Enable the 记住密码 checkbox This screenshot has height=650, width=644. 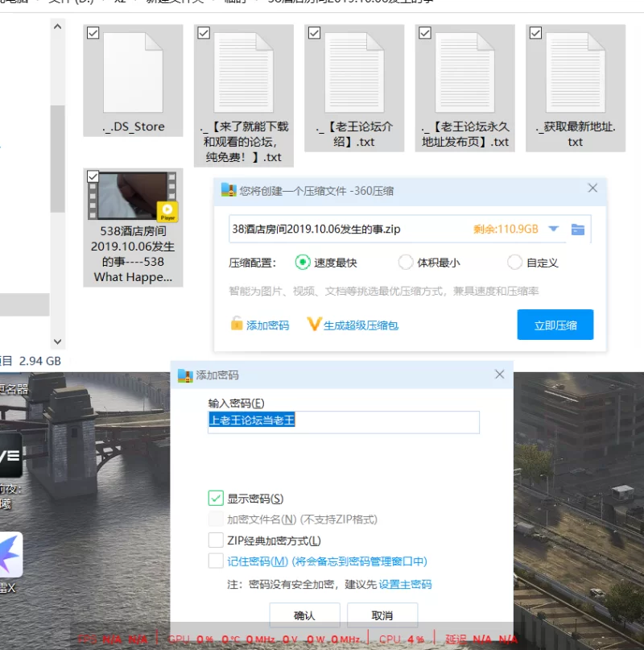216,561
